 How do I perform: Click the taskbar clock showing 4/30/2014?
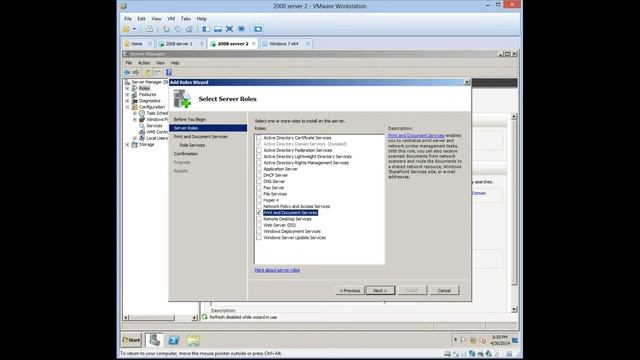coord(500,340)
